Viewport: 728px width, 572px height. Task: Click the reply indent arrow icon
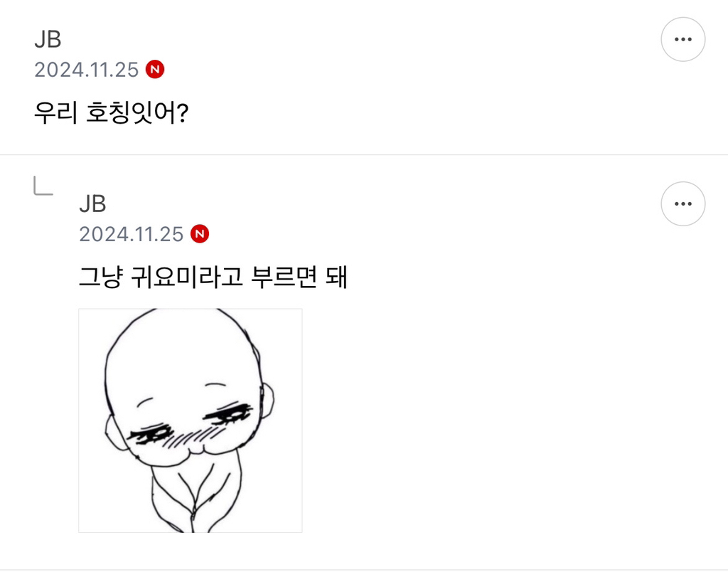pos(43,186)
